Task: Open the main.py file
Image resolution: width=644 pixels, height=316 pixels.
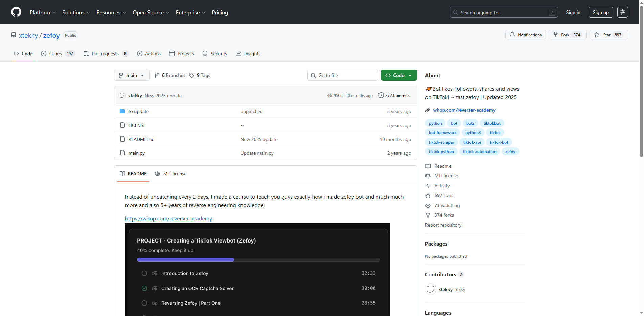Action: pos(137,153)
